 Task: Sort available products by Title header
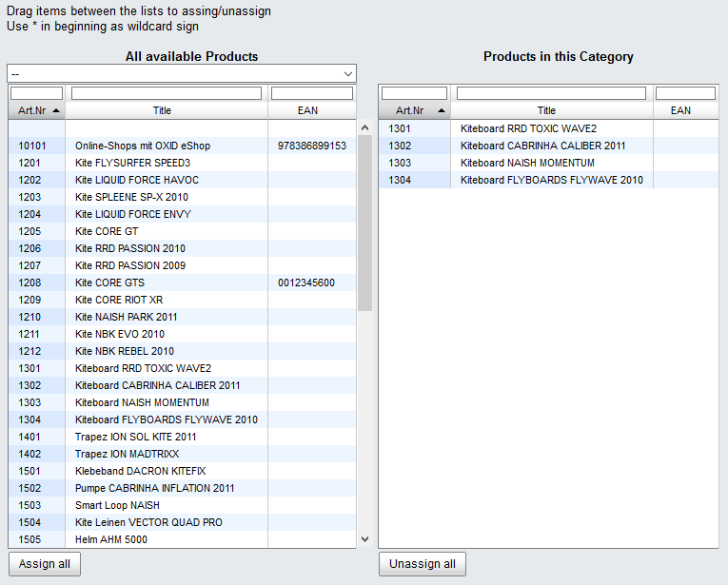click(x=167, y=110)
